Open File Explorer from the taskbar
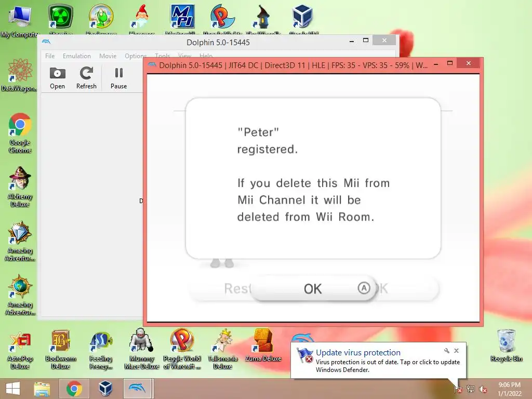532x399 pixels. [42, 389]
